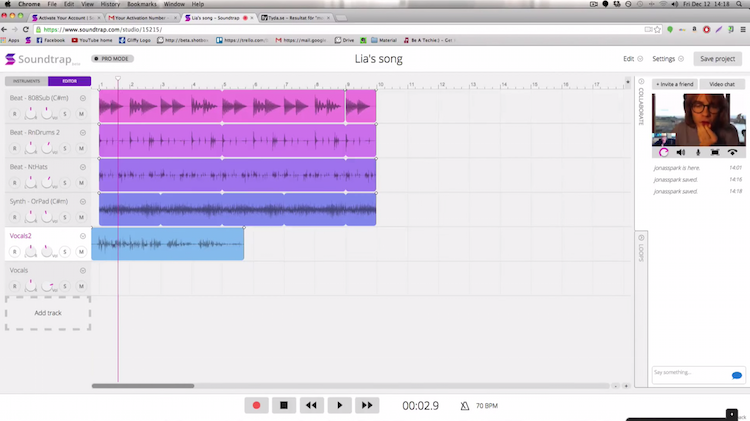Click the bookmark star icon
Image resolution: width=750 pixels, height=421 pixels.
658,29
